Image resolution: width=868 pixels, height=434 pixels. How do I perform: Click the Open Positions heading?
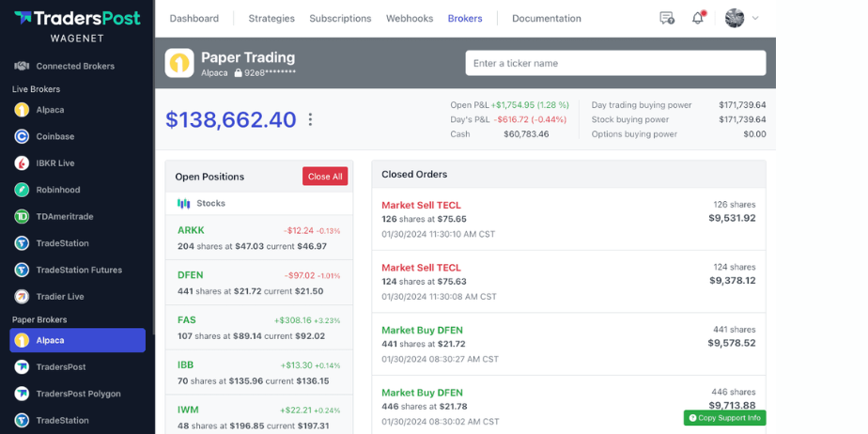click(x=209, y=177)
